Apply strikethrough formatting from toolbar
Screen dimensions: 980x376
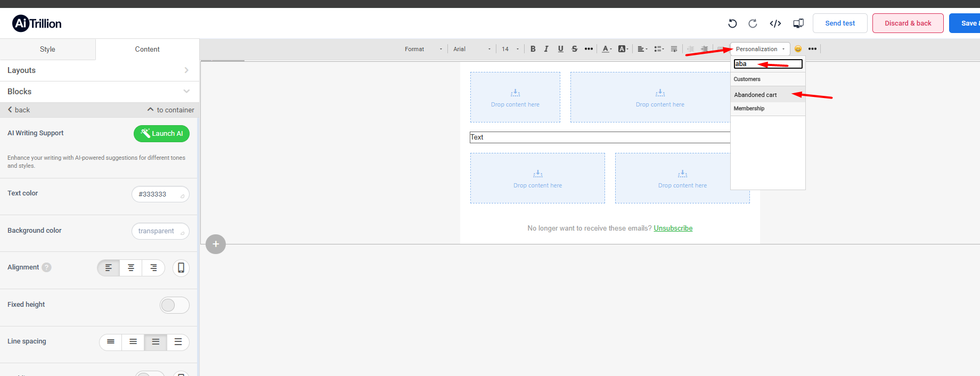pos(574,49)
